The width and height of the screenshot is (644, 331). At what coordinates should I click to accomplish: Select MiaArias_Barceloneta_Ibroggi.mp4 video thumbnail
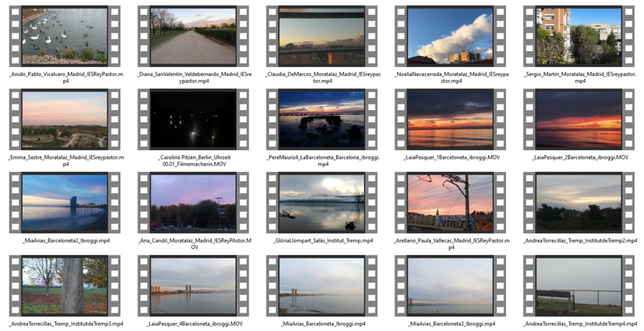tap(322, 286)
